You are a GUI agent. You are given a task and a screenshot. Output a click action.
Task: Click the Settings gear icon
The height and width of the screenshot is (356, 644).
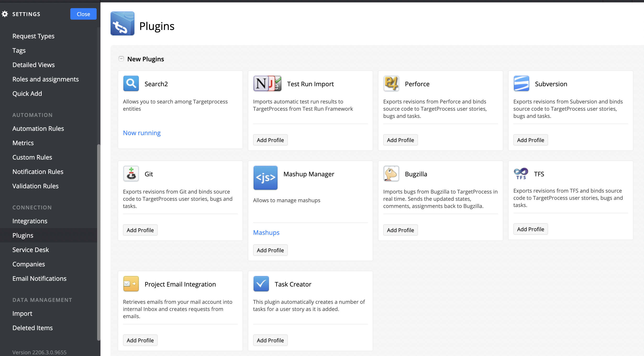(5, 14)
